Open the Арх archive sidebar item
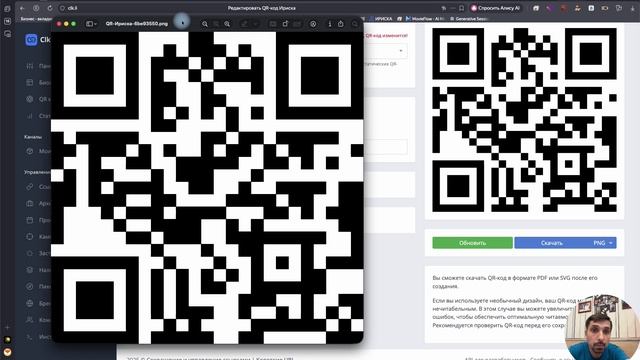The image size is (640, 360). click(x=38, y=203)
